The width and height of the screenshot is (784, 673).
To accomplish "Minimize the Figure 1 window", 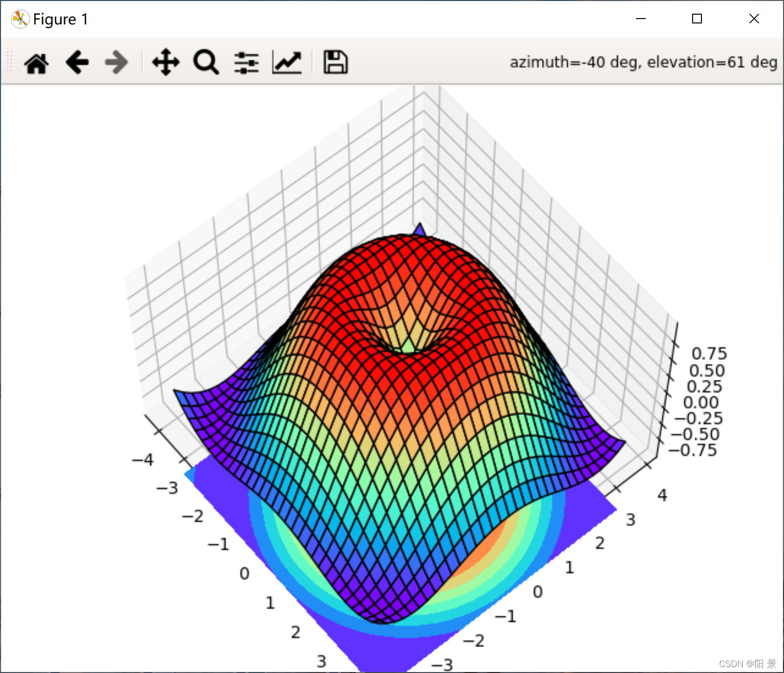I will pos(640,19).
